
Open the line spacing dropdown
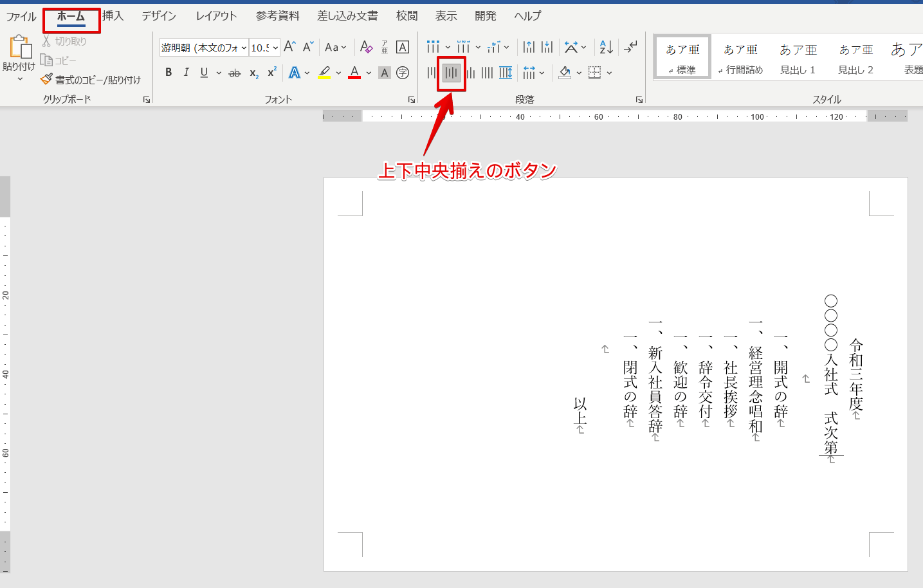(534, 73)
